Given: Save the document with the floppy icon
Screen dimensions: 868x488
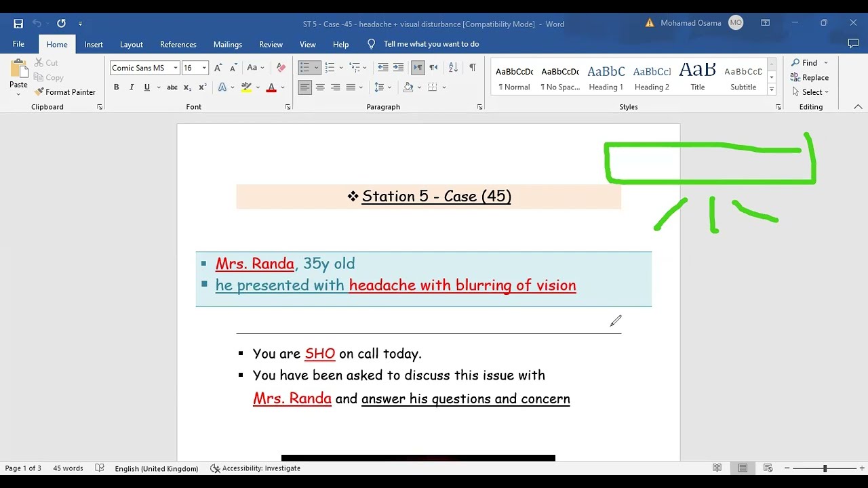Looking at the screenshot, I should [x=18, y=24].
